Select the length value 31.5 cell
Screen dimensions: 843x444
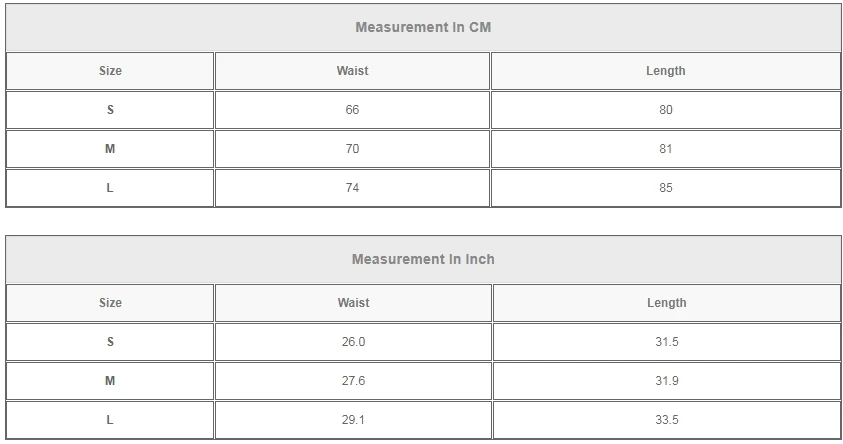coord(667,342)
